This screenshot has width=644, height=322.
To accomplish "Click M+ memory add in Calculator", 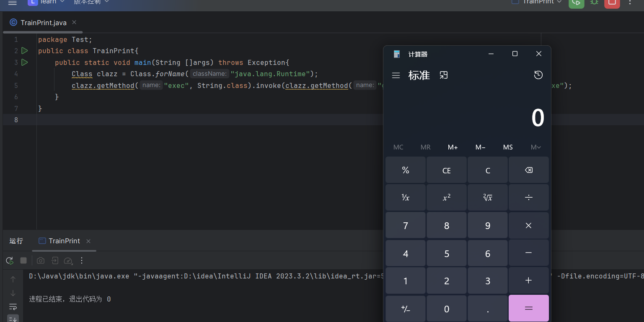I will [x=453, y=147].
